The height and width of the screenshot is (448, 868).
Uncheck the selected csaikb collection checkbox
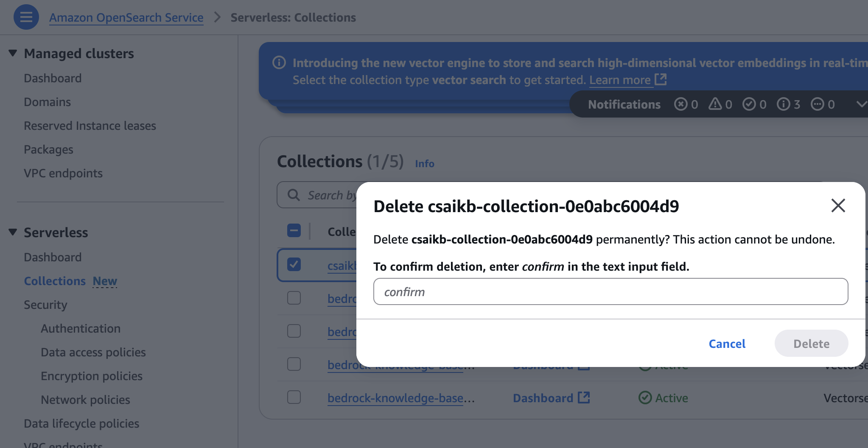[294, 265]
